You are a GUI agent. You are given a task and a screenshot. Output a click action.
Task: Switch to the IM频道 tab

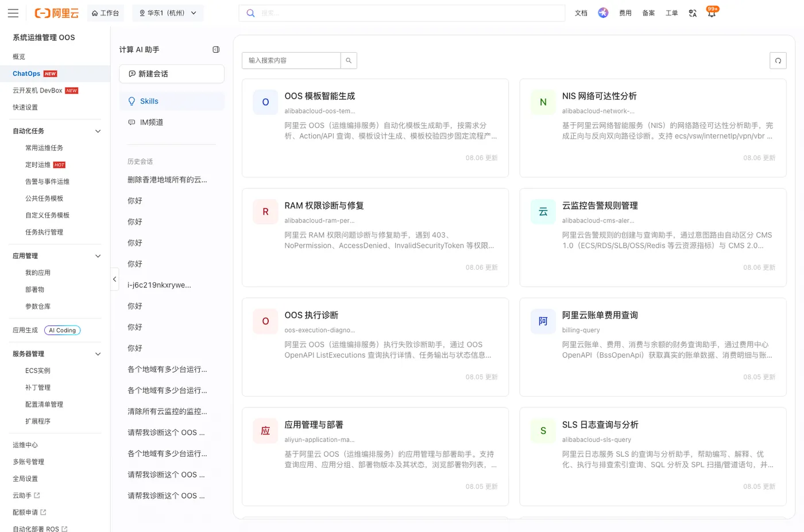[172, 122]
